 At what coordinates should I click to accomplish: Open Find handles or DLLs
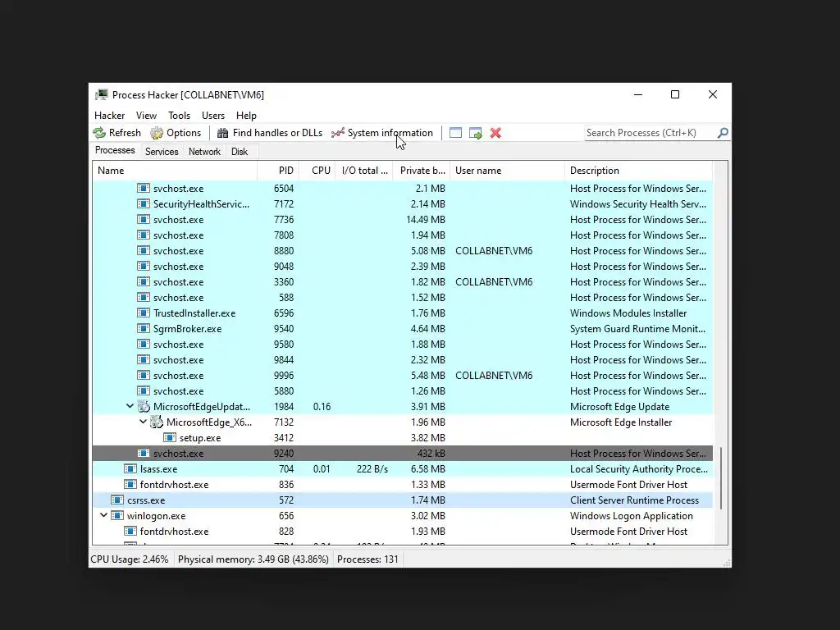click(x=269, y=133)
